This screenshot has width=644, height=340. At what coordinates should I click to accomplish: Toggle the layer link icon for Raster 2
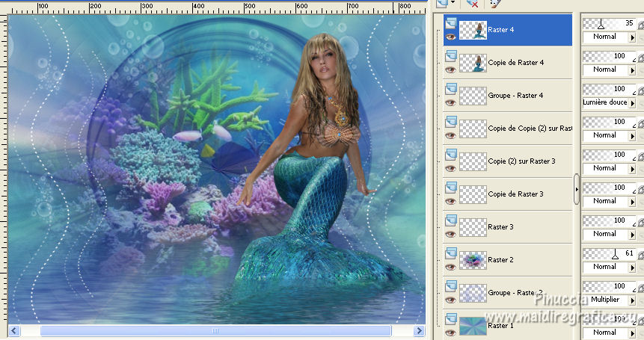(x=641, y=255)
